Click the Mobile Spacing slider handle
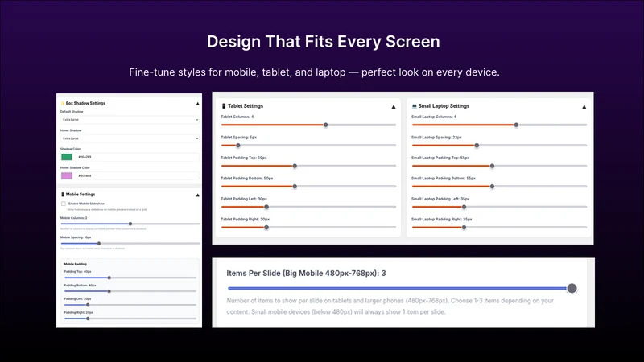644x362 pixels. [99, 244]
